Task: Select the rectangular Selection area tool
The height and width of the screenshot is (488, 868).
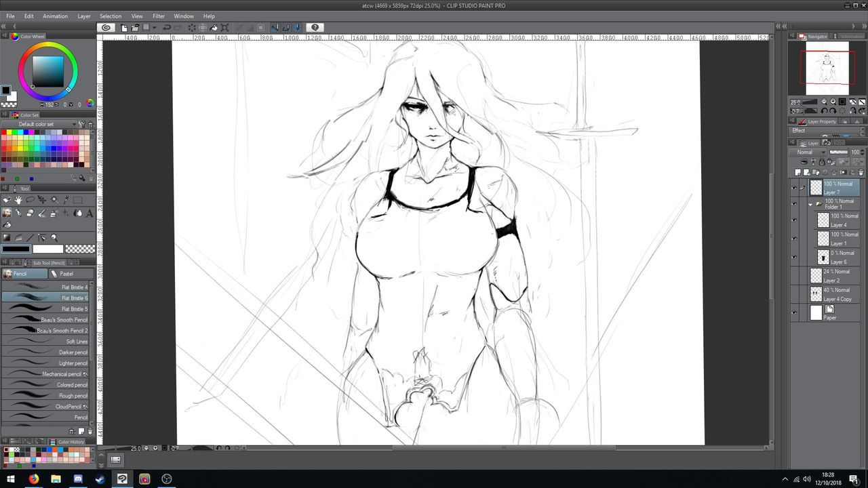Action: pyautogui.click(x=77, y=200)
